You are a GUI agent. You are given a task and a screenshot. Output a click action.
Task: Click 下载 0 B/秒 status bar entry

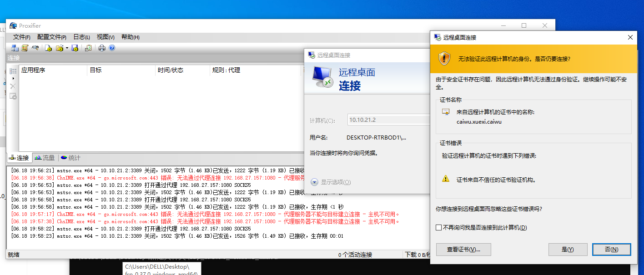pos(417,255)
